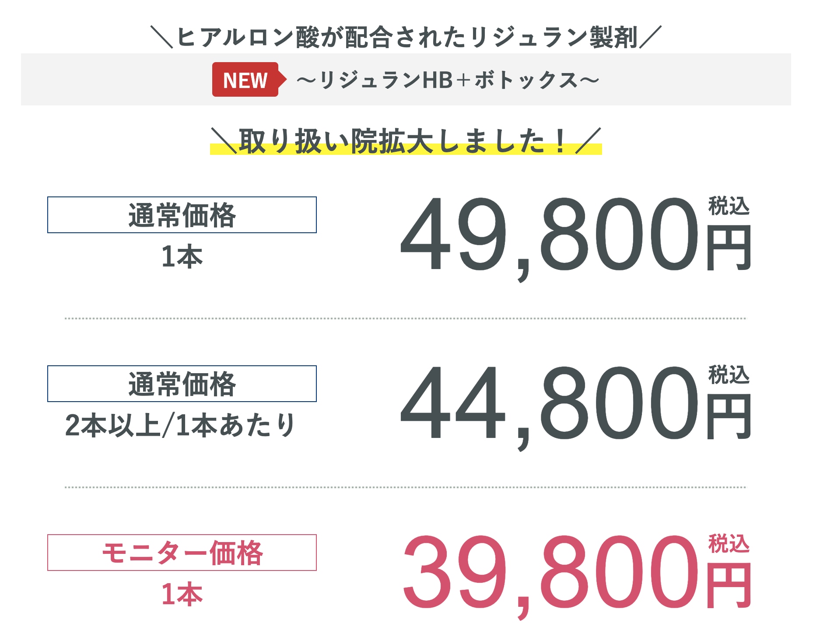Click the dotted divider below 49,800円

(406, 318)
